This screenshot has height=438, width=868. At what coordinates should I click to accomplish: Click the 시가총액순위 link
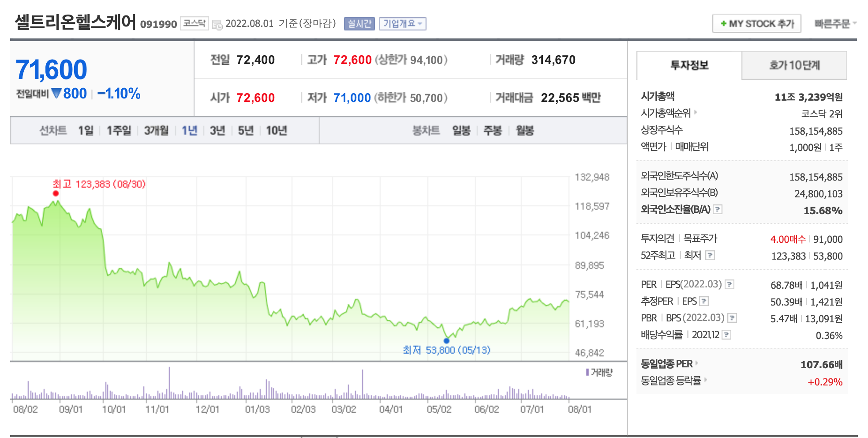click(666, 113)
